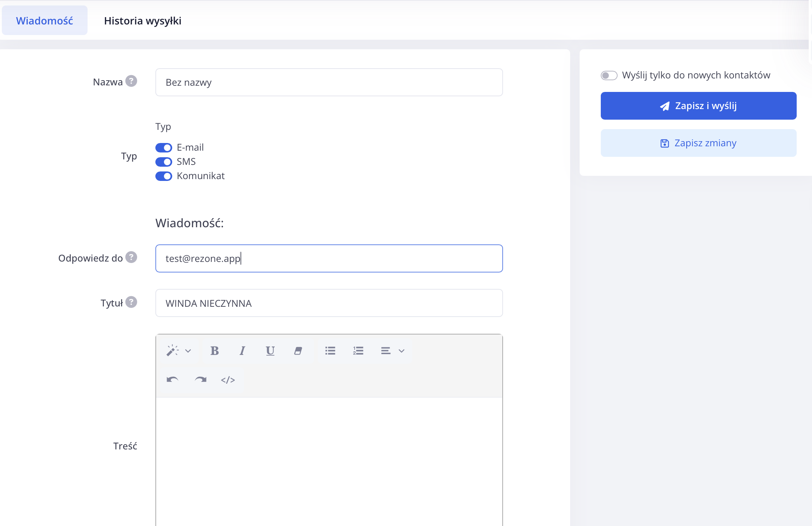
Task: Toggle underline formatting in the editor
Action: tap(270, 351)
